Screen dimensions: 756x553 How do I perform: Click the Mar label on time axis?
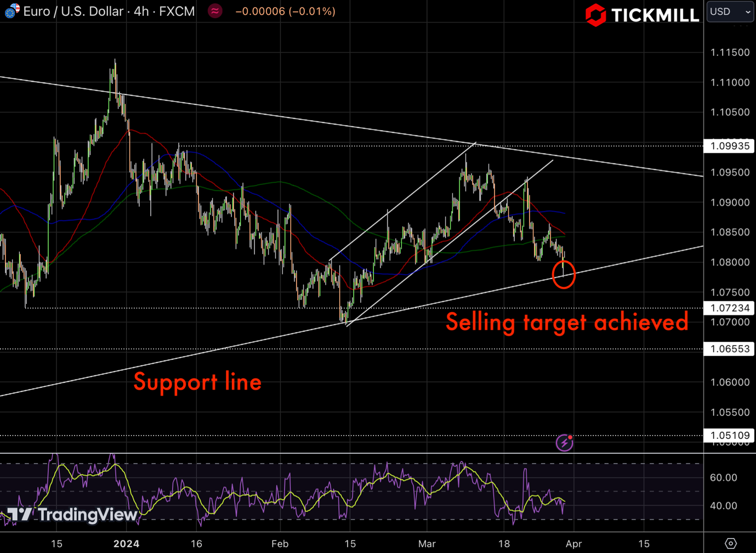point(427,544)
